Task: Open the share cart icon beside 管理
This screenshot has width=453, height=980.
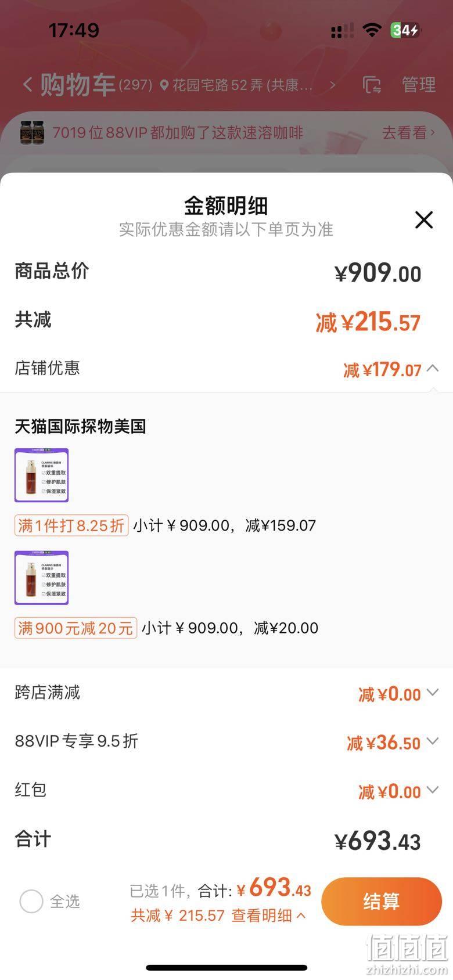Action: (372, 85)
